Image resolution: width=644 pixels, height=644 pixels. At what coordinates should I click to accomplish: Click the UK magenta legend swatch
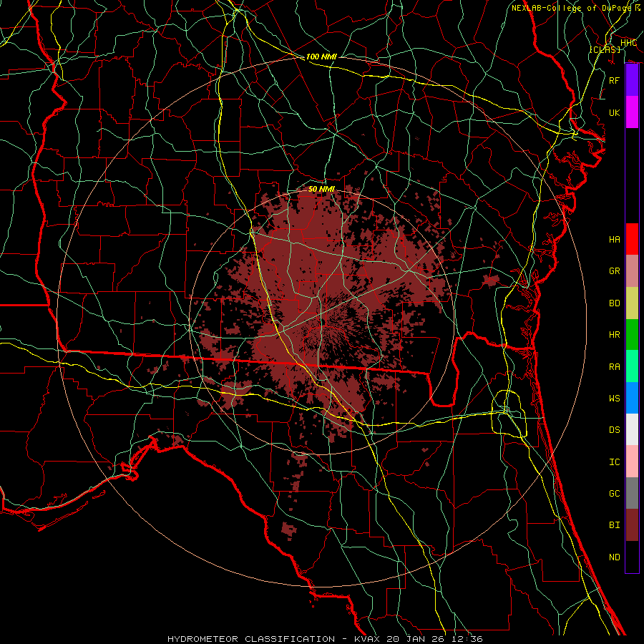[632, 112]
